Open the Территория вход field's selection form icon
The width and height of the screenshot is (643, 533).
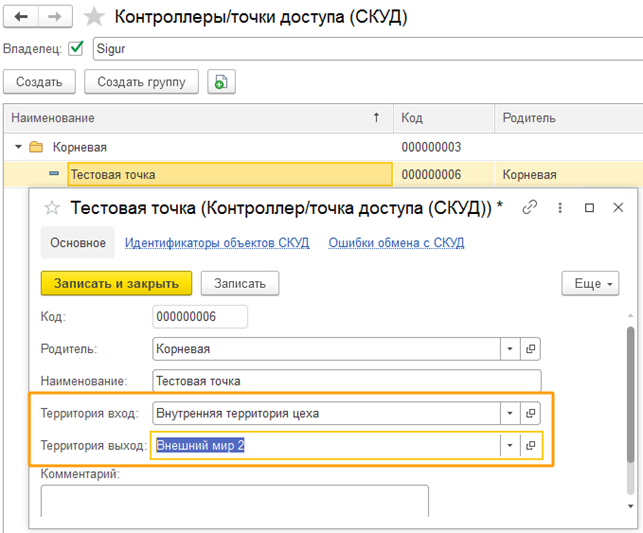[531, 413]
